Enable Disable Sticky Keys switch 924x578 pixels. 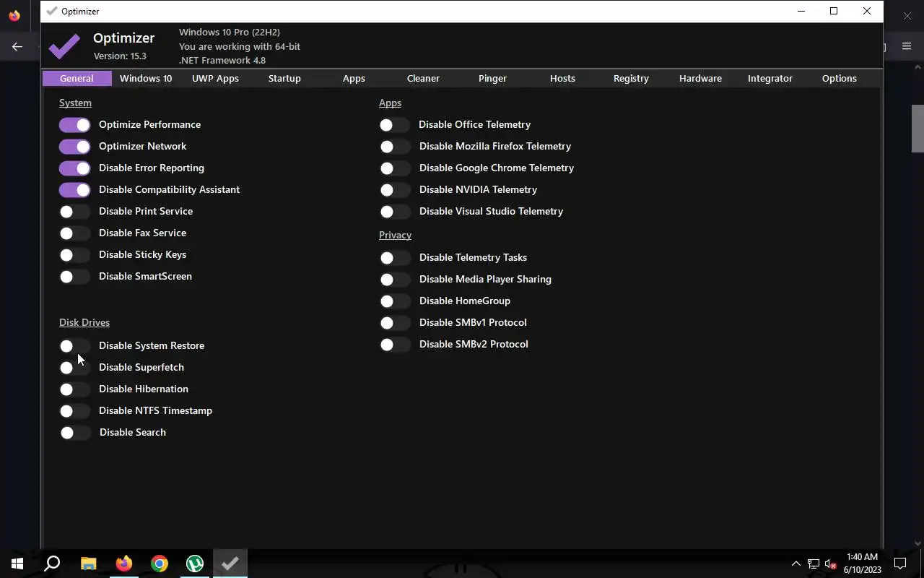[x=75, y=255]
